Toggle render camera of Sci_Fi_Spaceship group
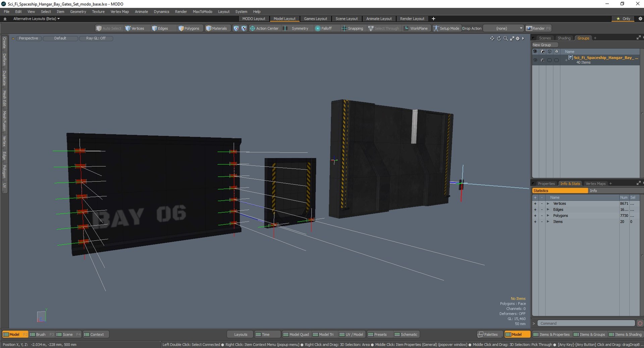This screenshot has width=644, height=348. [x=542, y=60]
